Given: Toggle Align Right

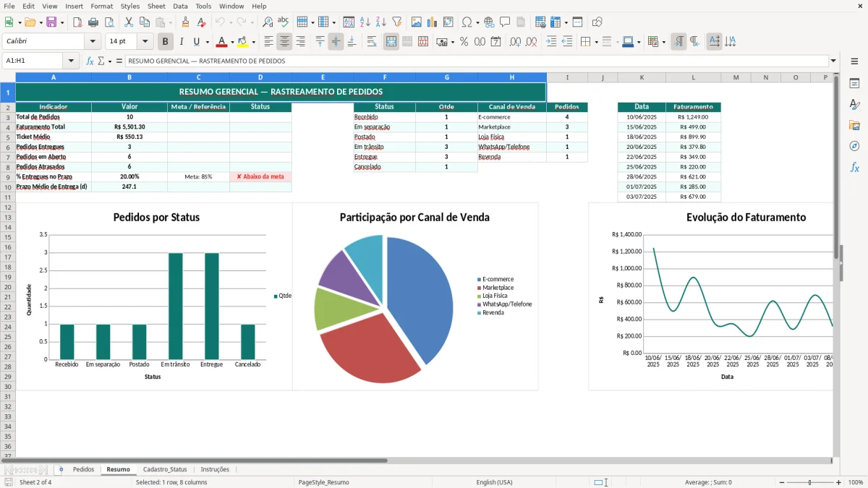Looking at the screenshot, I should 301,42.
